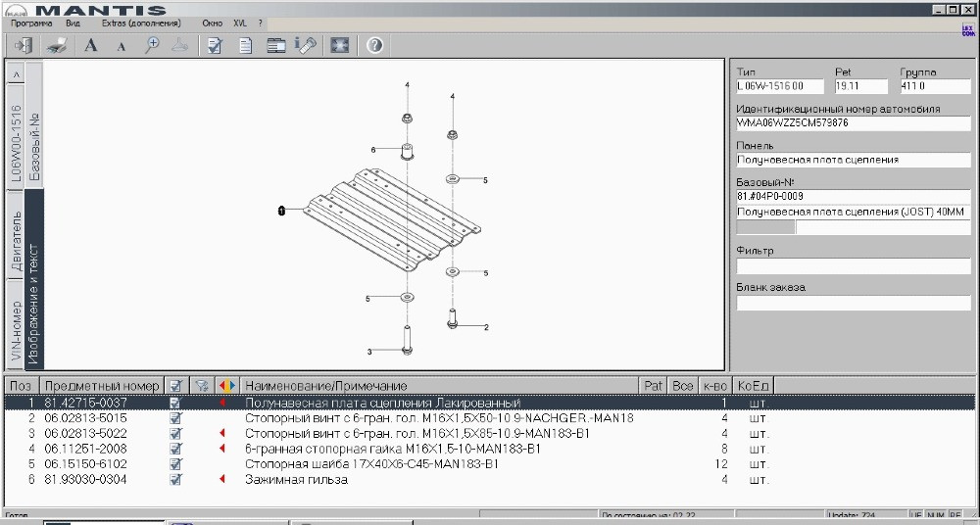This screenshot has height=525, width=980.
Task: Increase text size with large A icon
Action: [x=91, y=45]
